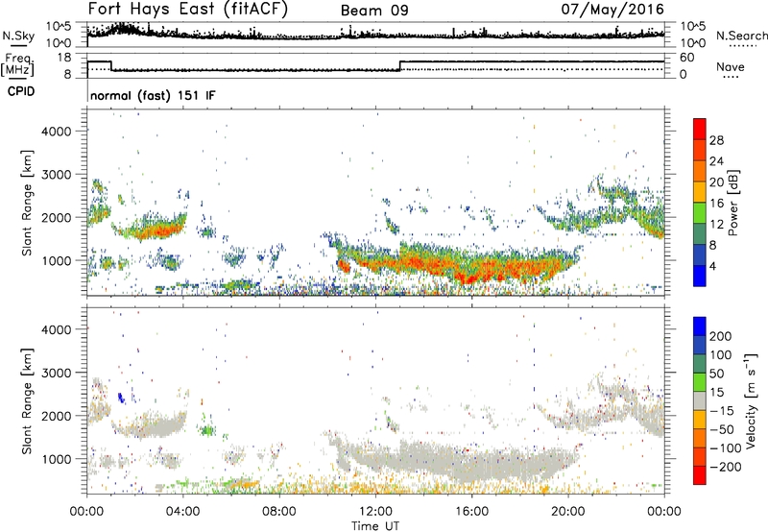Click the gray segment of Velocity colorbar
The height and width of the screenshot is (532, 768).
[700, 400]
